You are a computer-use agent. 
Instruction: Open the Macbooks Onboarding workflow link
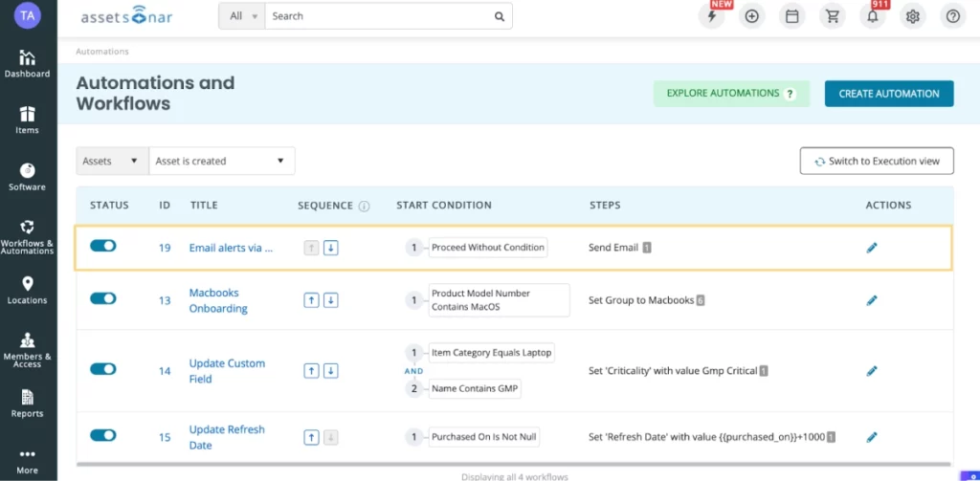(x=218, y=300)
